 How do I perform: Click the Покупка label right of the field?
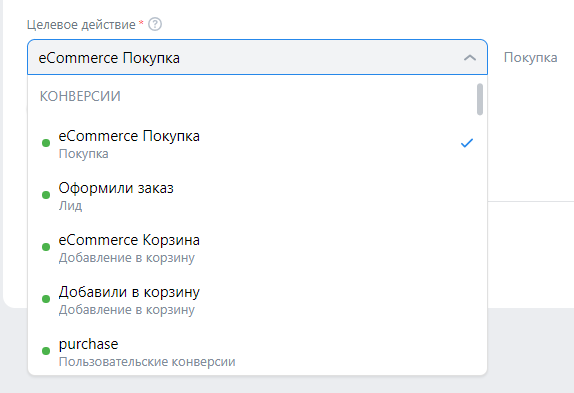530,57
